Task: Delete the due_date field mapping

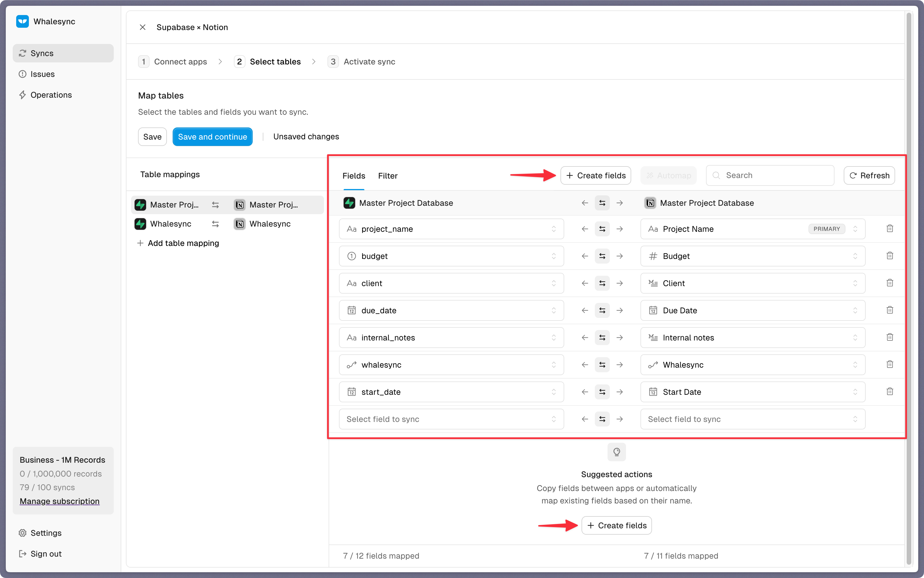Action: click(x=890, y=310)
